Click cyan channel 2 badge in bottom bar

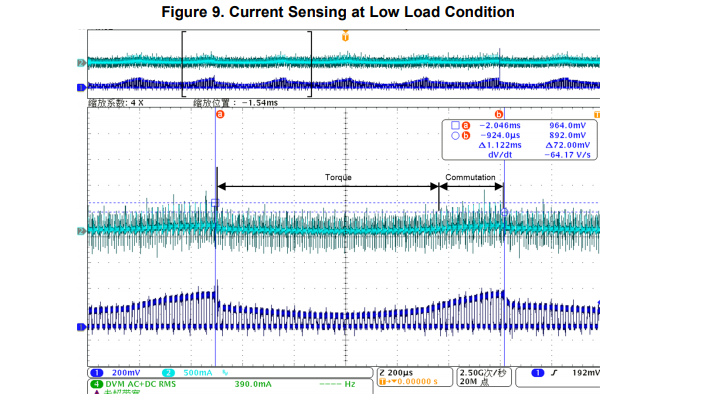[x=169, y=373]
